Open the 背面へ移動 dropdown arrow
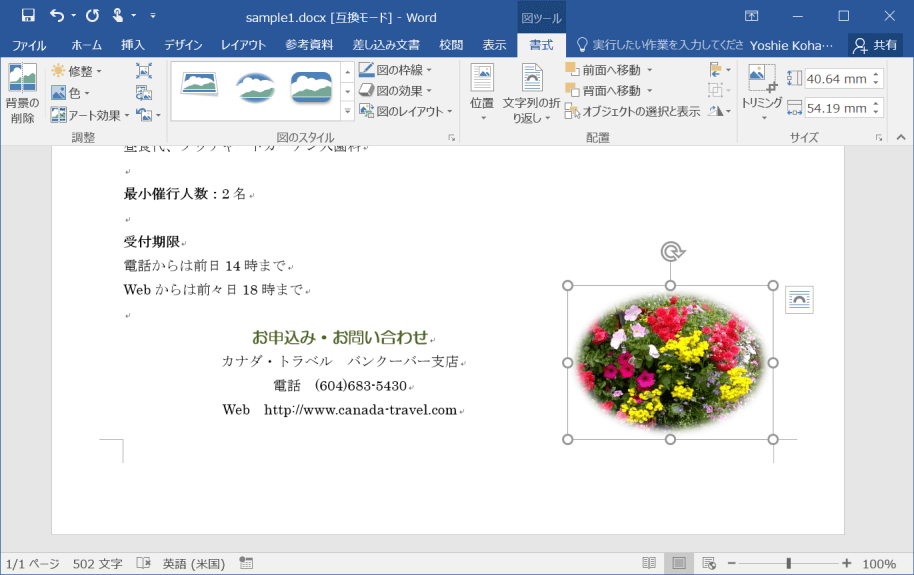 [649, 90]
